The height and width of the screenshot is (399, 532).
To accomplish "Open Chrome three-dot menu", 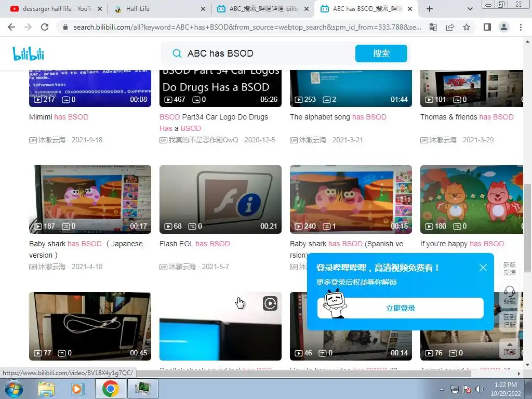I will (521, 27).
